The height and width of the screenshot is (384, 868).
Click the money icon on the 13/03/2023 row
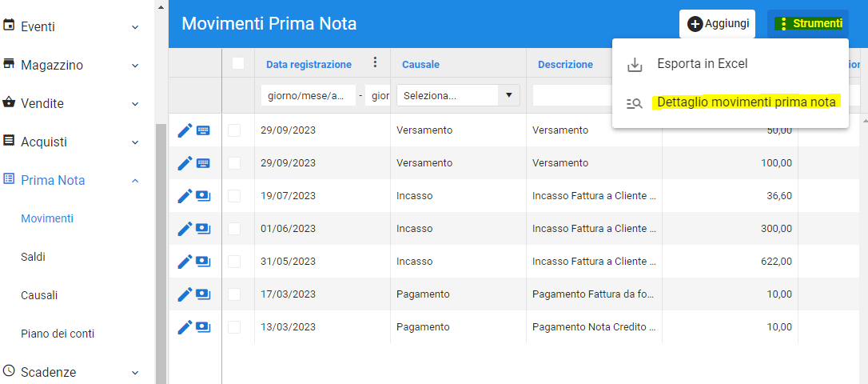(203, 326)
